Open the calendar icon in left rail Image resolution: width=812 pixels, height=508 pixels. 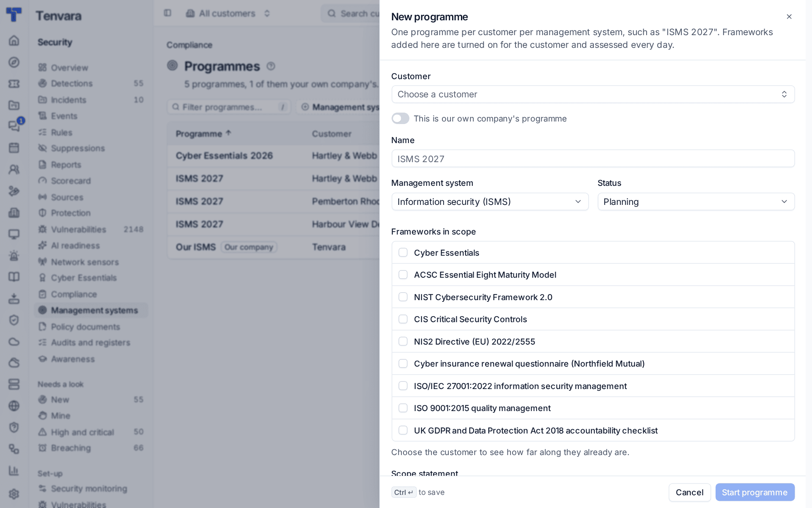coord(14,148)
